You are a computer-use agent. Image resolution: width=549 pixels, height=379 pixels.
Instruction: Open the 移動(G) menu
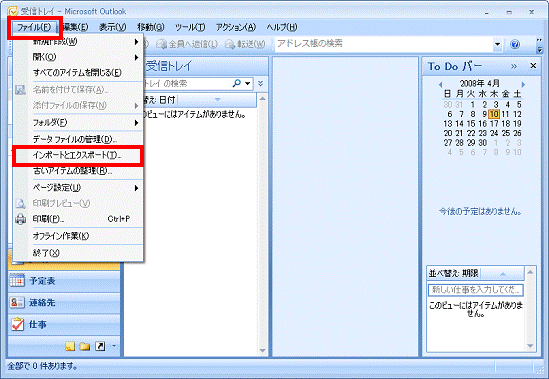click(x=151, y=27)
